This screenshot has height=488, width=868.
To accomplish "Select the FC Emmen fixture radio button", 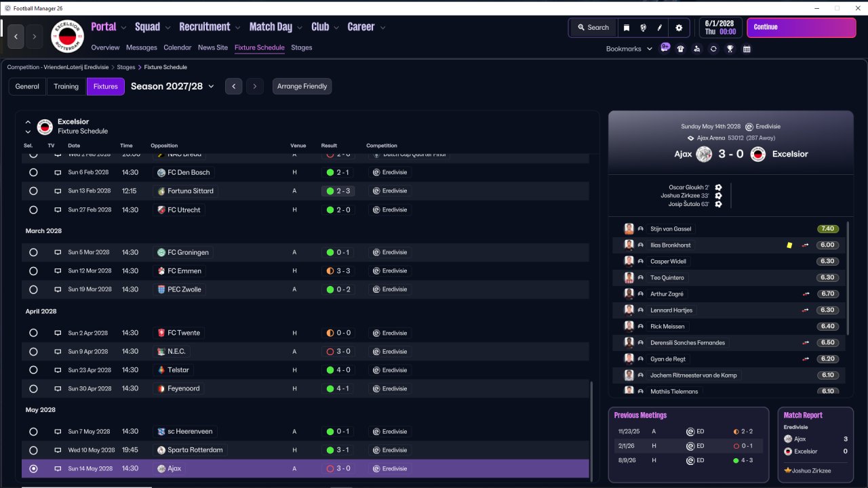I will (33, 271).
